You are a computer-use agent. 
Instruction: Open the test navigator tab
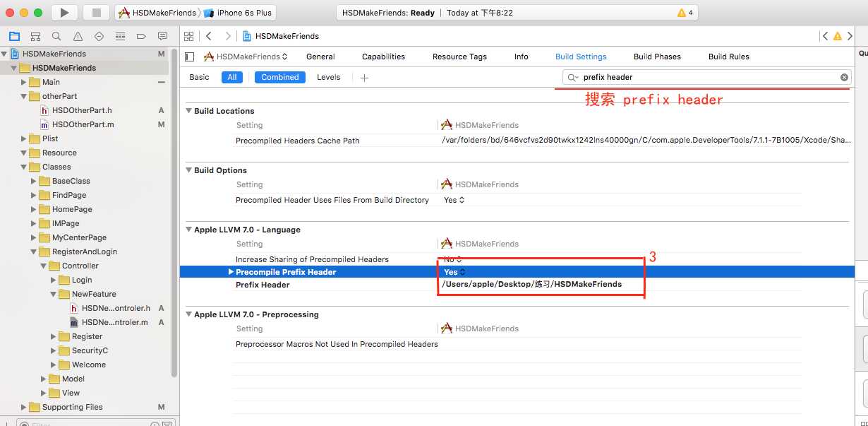pyautogui.click(x=99, y=36)
